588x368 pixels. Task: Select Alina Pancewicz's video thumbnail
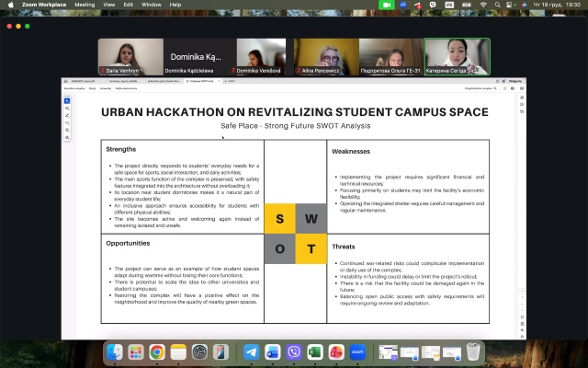point(326,56)
